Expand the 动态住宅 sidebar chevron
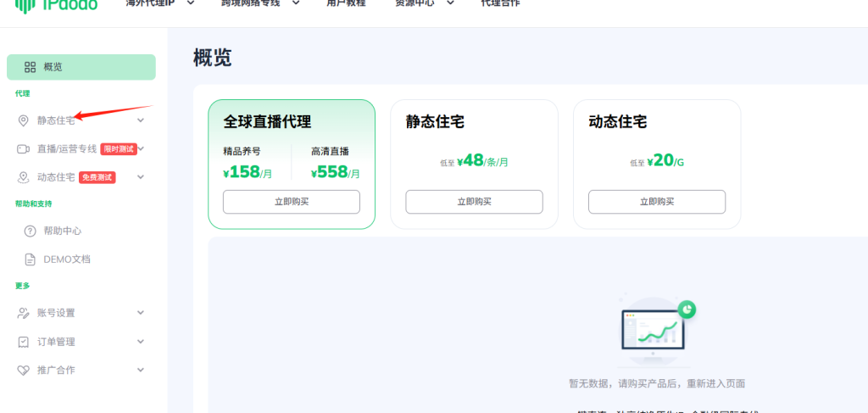Viewport: 868px width, 413px height. pos(141,177)
